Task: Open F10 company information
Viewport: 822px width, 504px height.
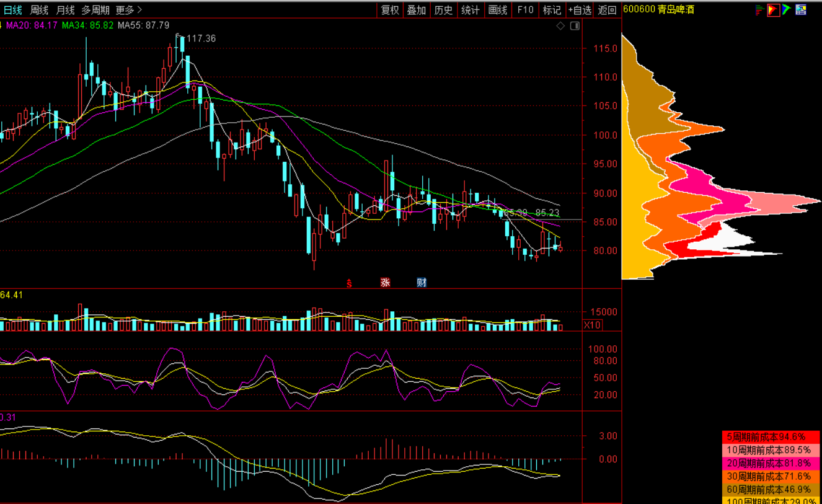Action: 525,10
